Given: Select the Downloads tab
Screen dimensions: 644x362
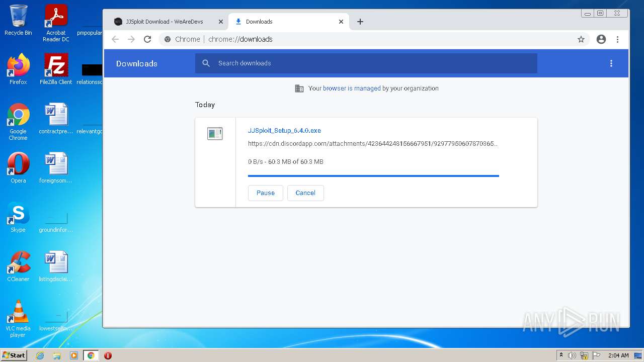Looking at the screenshot, I should pos(288,22).
